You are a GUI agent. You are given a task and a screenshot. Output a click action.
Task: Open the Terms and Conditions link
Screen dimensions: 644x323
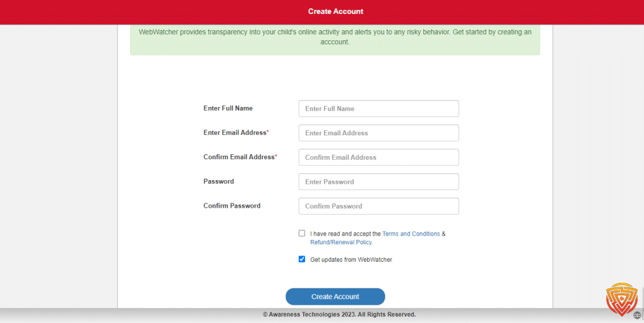(411, 234)
